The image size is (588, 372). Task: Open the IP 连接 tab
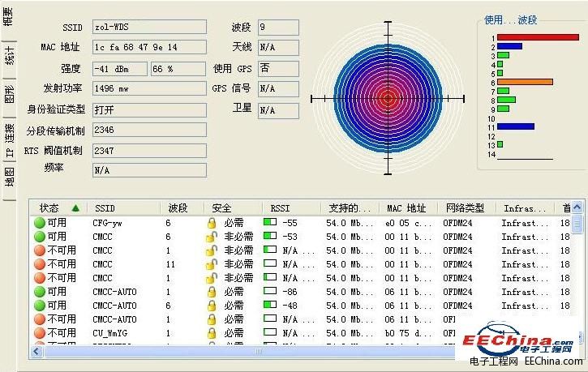coord(9,139)
